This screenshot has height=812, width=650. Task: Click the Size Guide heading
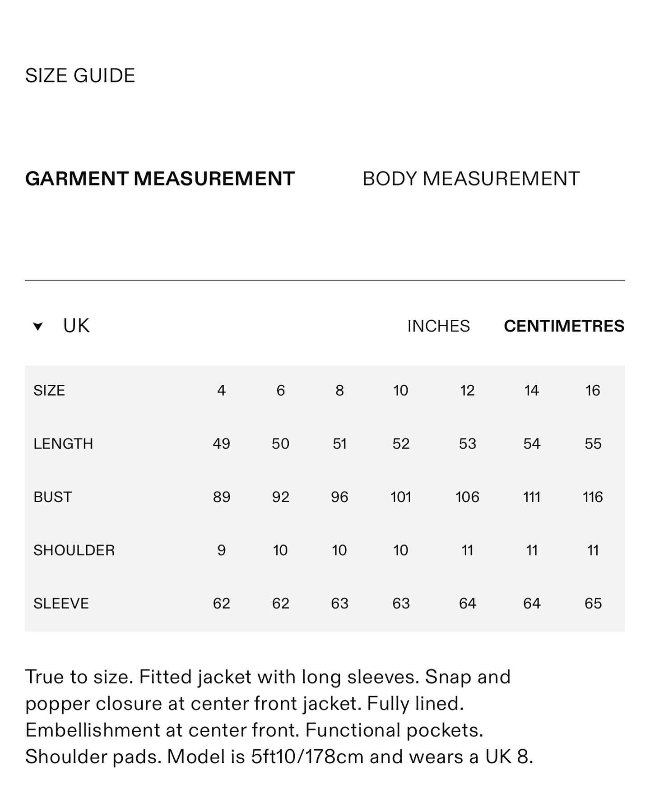coord(80,76)
